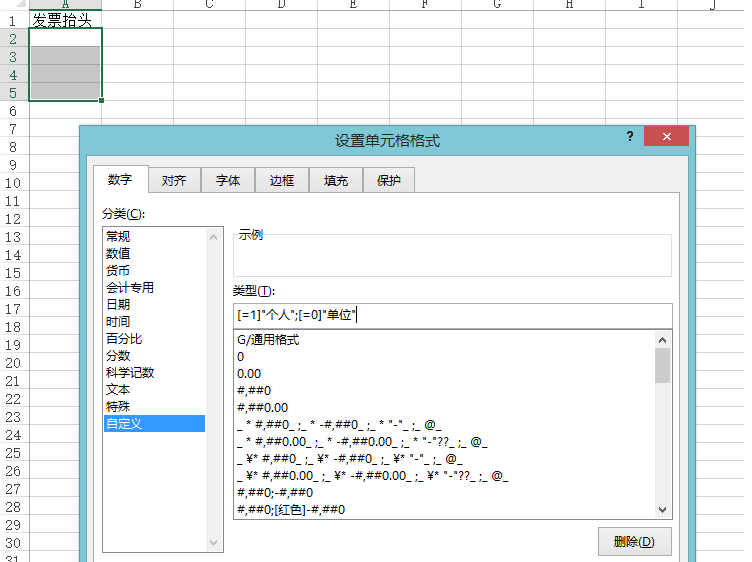Image resolution: width=752 pixels, height=562 pixels.
Task: Open the 对齐 tab
Action: [174, 180]
